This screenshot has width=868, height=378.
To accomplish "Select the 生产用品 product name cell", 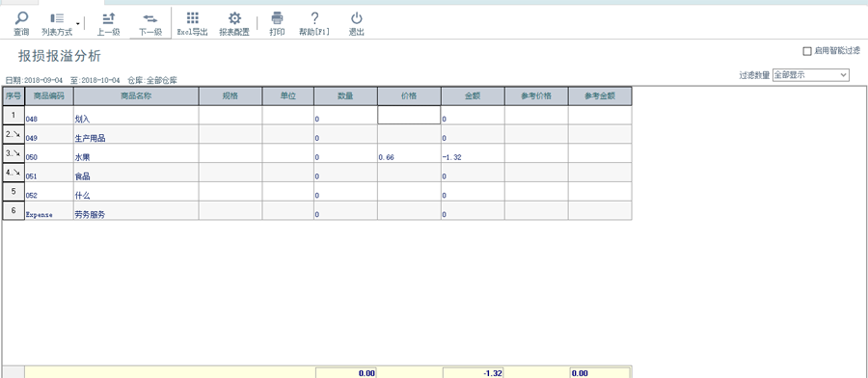I will 136,134.
